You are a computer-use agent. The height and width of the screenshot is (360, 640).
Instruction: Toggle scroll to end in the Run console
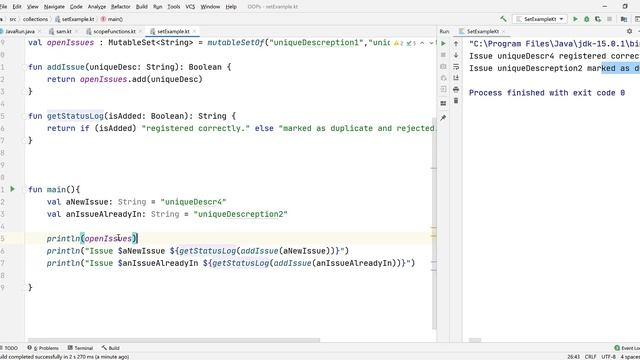[456, 78]
